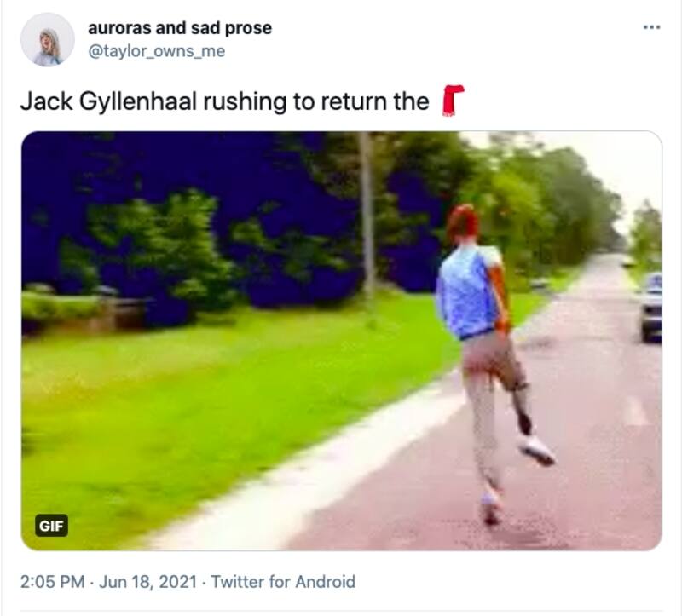
Task: Click the utility pole in the GIF
Action: tap(367, 213)
